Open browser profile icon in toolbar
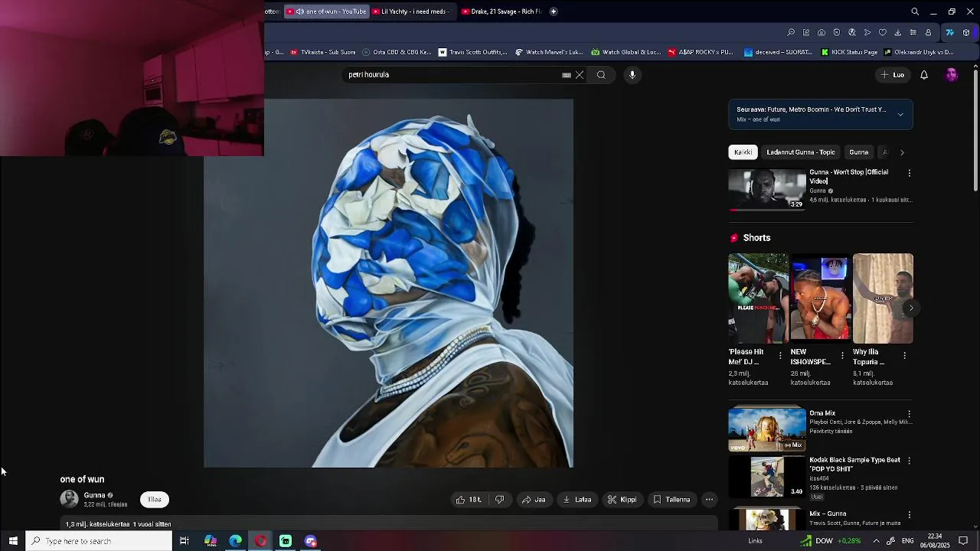The height and width of the screenshot is (551, 980). pyautogui.click(x=929, y=32)
